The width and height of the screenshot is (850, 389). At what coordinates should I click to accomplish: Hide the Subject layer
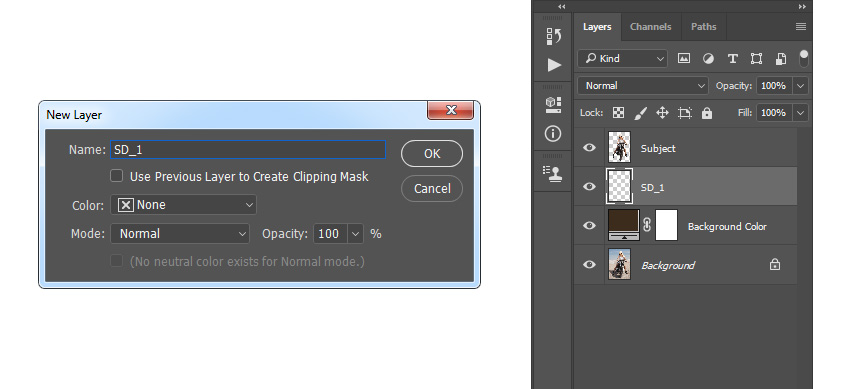[x=589, y=147]
